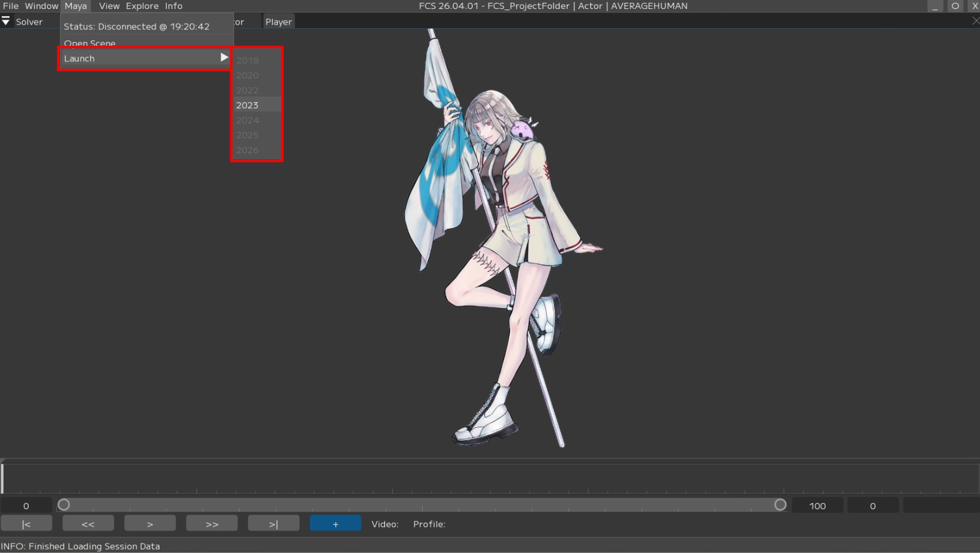This screenshot has width=980, height=553.
Task: Open the File menu
Action: coord(10,6)
